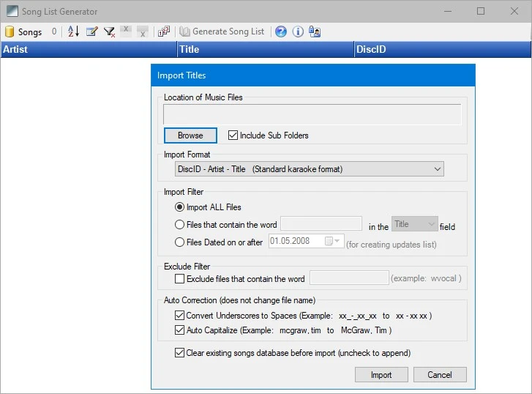532x394 pixels.
Task: Select Files that contain the word option
Action: pyautogui.click(x=180, y=225)
